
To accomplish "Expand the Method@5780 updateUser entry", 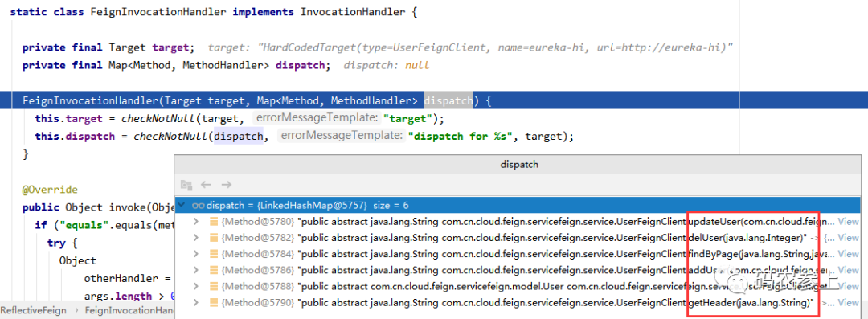I will coord(195,222).
